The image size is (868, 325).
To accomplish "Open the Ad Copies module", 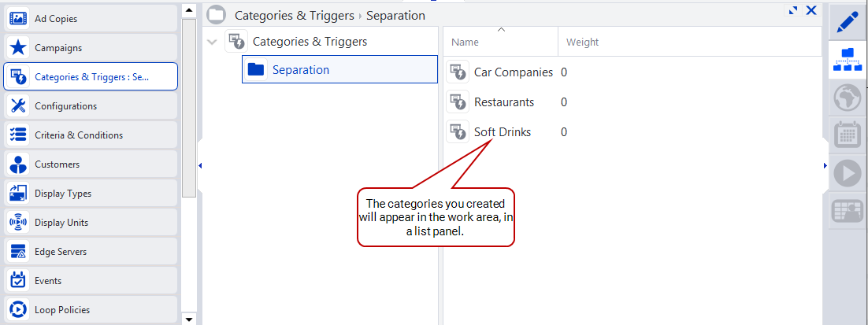I will coord(91,19).
